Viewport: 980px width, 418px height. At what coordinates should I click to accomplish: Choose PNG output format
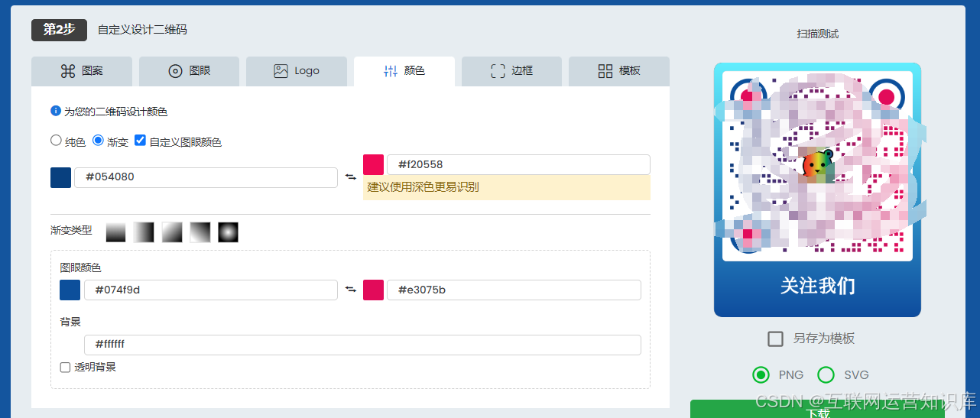click(761, 374)
